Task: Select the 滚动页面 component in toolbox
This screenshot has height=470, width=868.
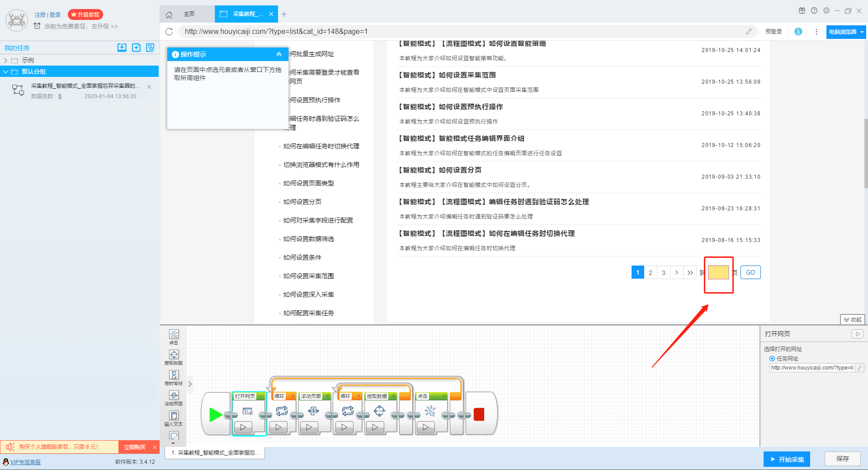Action: 174,398
